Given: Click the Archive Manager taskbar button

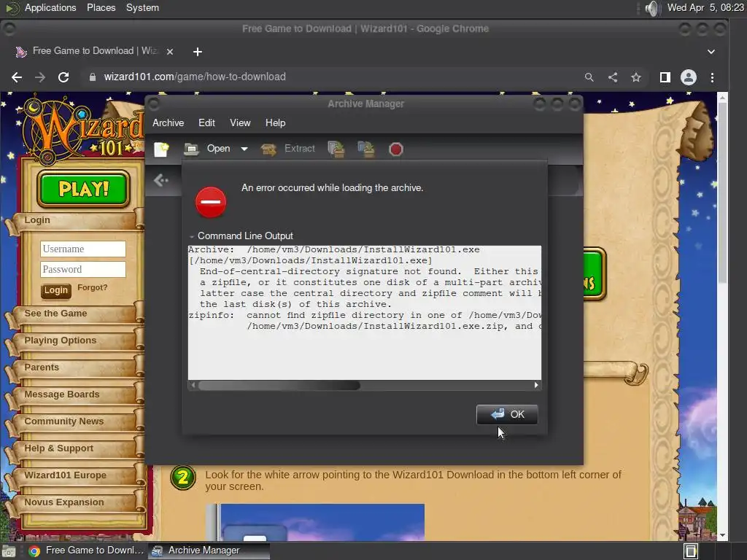Looking at the screenshot, I should click(209, 551).
